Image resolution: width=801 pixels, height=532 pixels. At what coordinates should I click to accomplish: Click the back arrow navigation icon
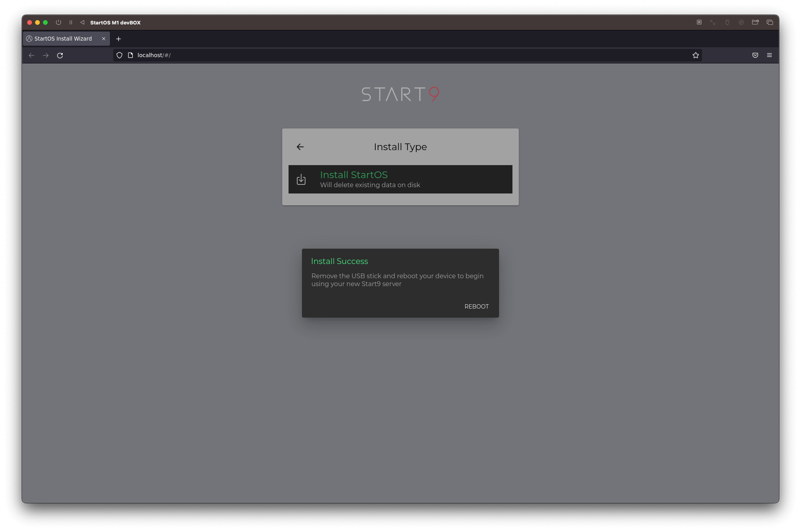tap(300, 147)
